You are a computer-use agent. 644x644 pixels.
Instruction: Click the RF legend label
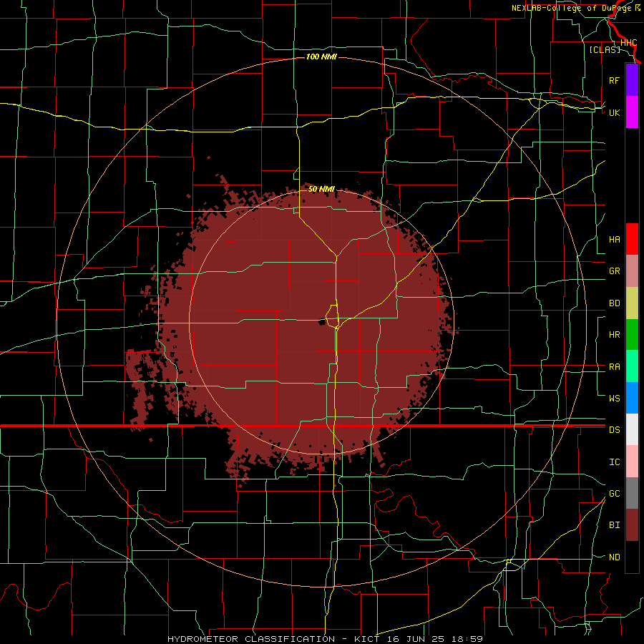coord(614,80)
